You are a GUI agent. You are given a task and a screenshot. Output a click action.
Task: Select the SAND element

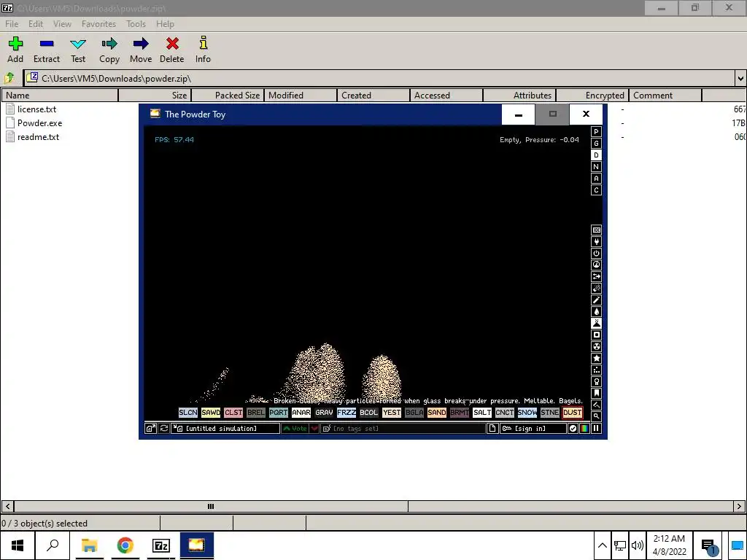(x=436, y=413)
